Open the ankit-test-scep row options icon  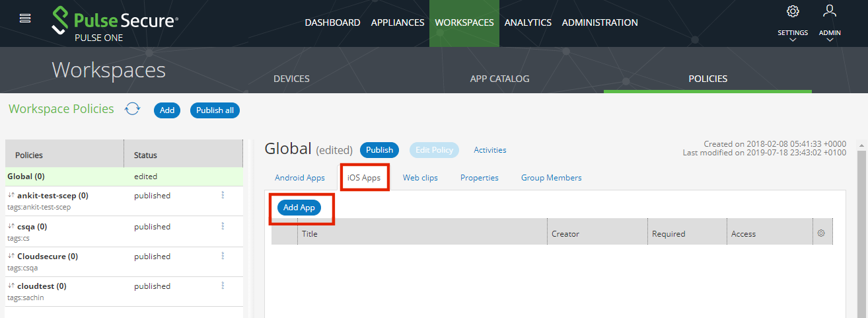223,196
